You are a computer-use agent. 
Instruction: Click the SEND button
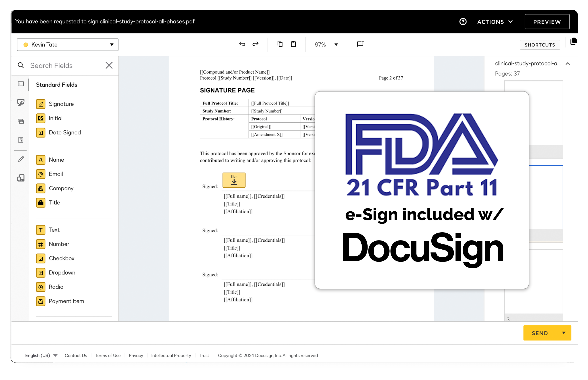[540, 333]
